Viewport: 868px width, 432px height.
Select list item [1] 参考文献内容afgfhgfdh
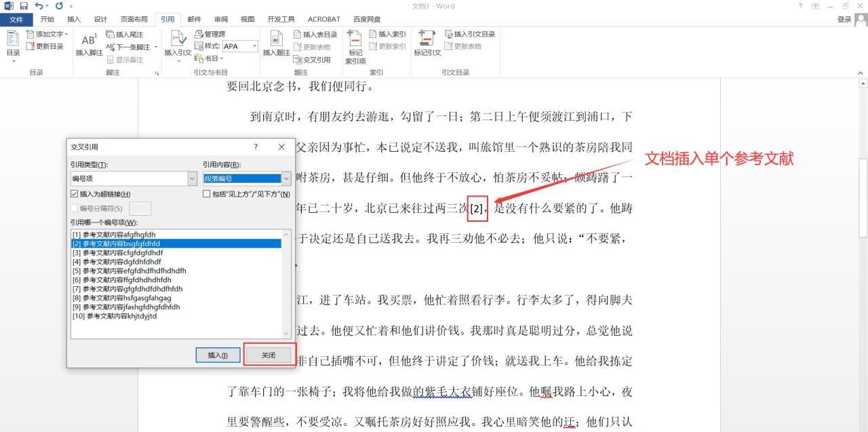[176, 235]
